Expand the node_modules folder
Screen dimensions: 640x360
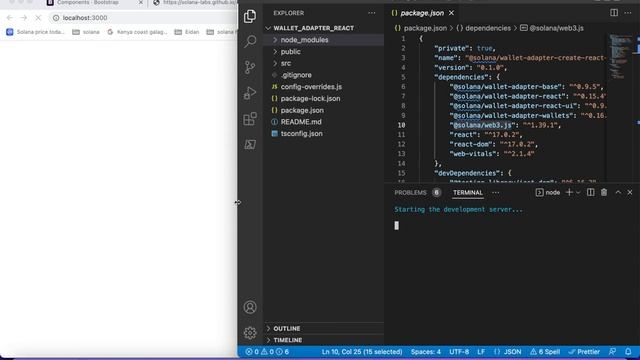[323, 40]
